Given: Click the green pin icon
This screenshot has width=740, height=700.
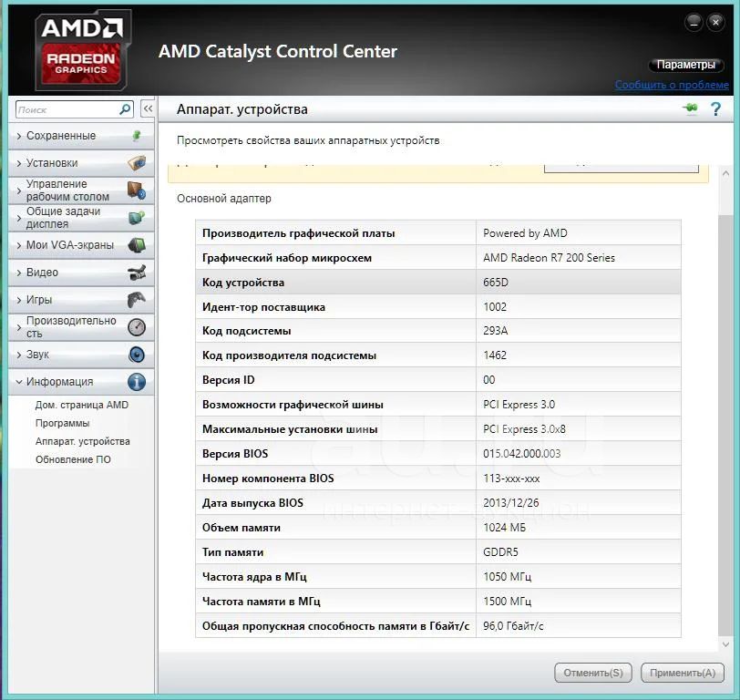Looking at the screenshot, I should [690, 109].
